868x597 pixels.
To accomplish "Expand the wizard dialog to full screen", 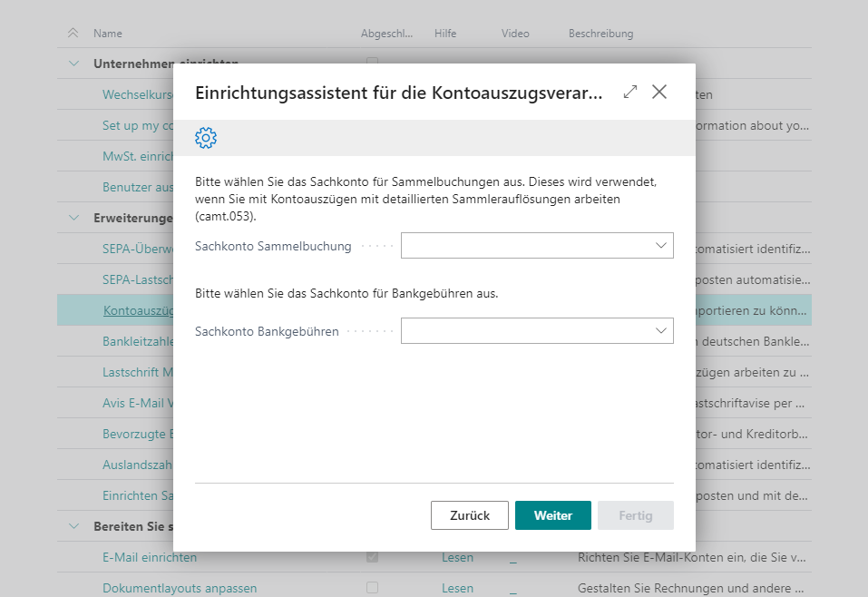I will pyautogui.click(x=629, y=92).
